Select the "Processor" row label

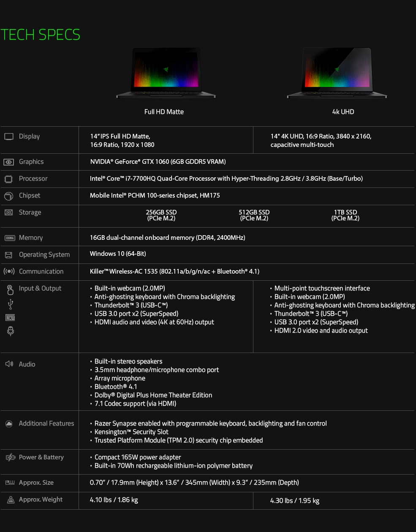point(33,179)
